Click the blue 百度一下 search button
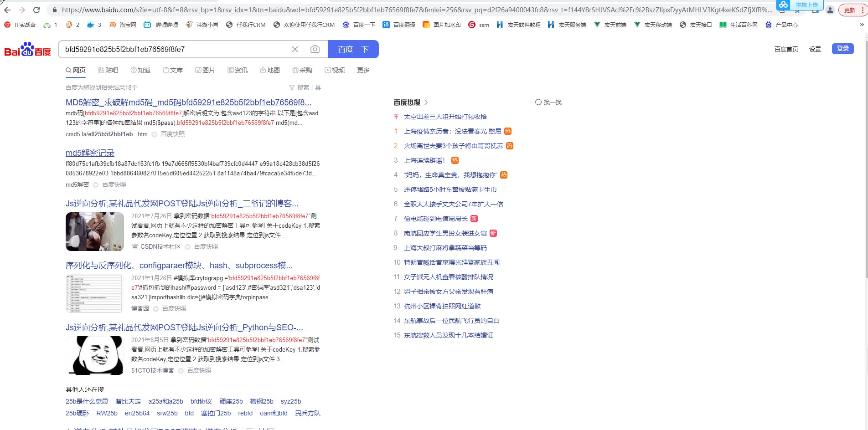Screen dimensions: 868x430 coord(353,49)
